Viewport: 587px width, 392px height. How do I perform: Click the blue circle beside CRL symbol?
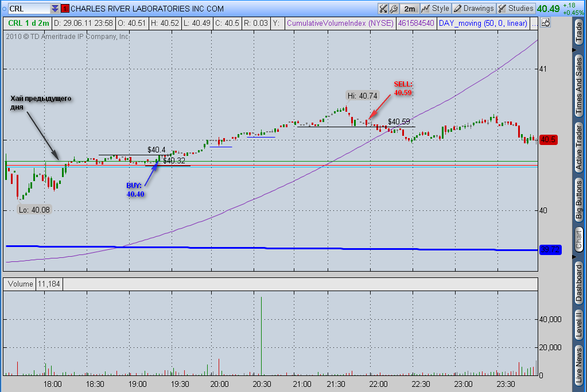point(4,9)
